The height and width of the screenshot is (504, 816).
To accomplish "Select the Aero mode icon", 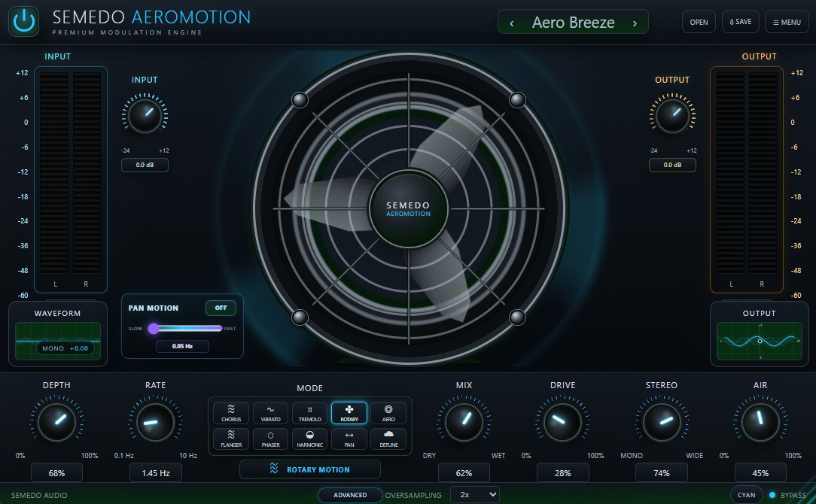I will tap(388, 413).
